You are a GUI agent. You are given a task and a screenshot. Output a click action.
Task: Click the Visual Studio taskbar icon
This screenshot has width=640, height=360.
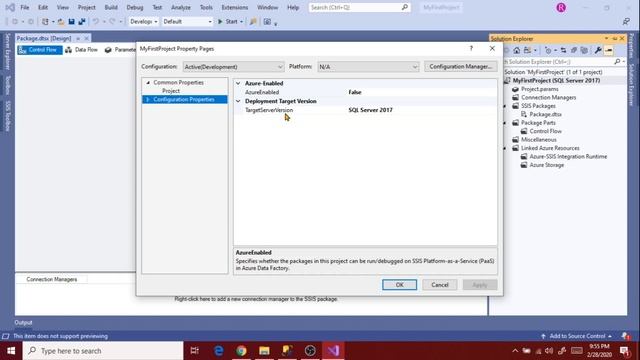pyautogui.click(x=333, y=351)
